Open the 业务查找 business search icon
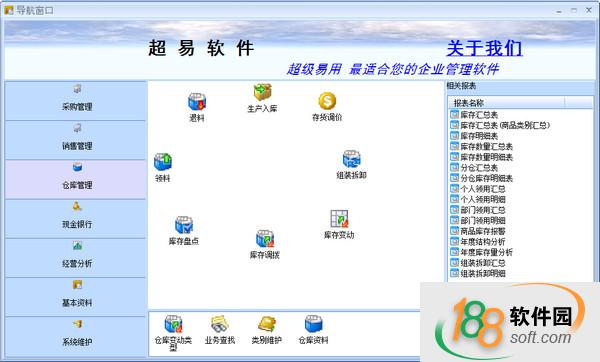The width and height of the screenshot is (600, 362). pyautogui.click(x=220, y=324)
